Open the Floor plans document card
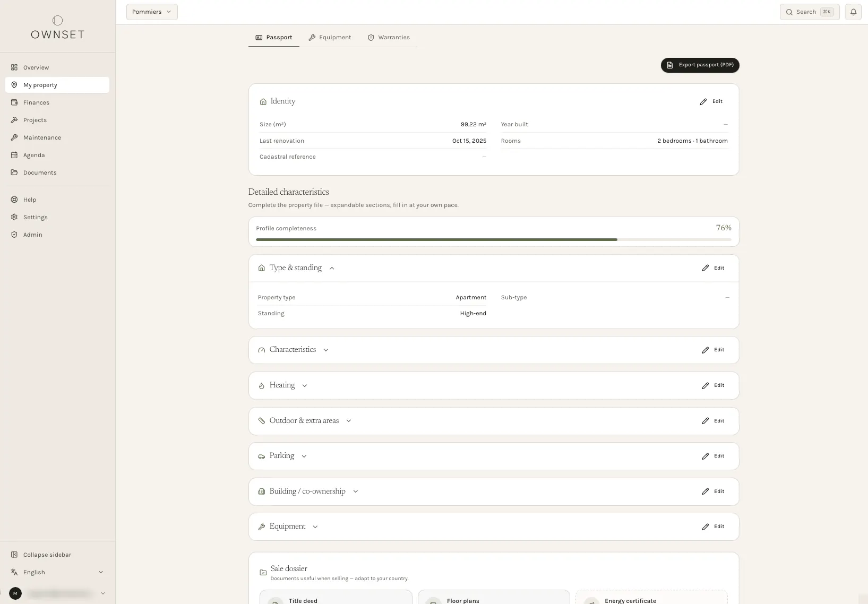The width and height of the screenshot is (868, 604). click(x=494, y=597)
